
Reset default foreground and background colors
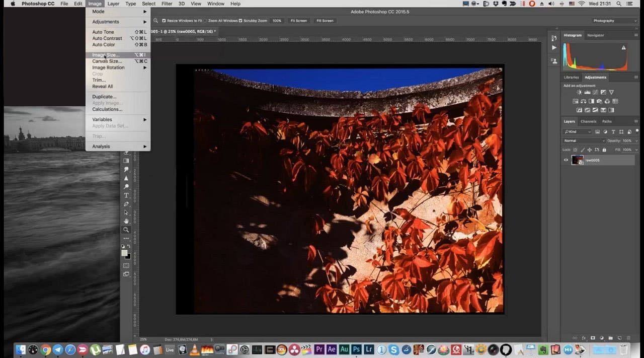(123, 246)
